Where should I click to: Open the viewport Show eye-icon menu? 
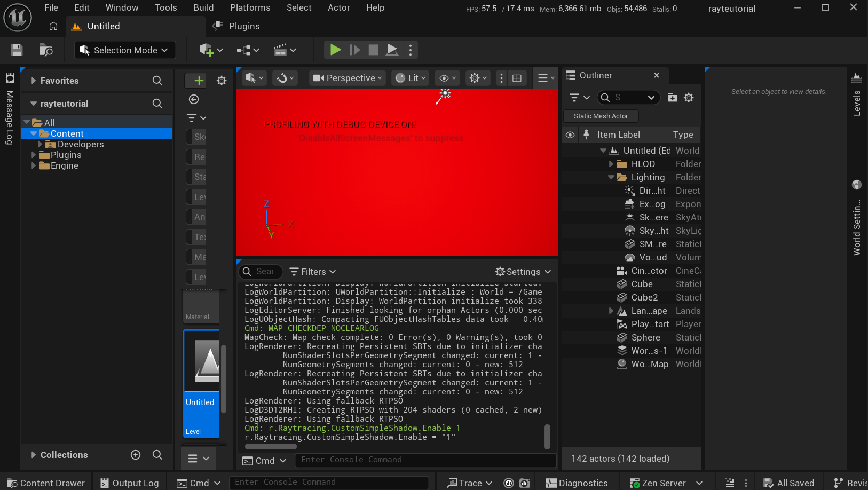(447, 78)
